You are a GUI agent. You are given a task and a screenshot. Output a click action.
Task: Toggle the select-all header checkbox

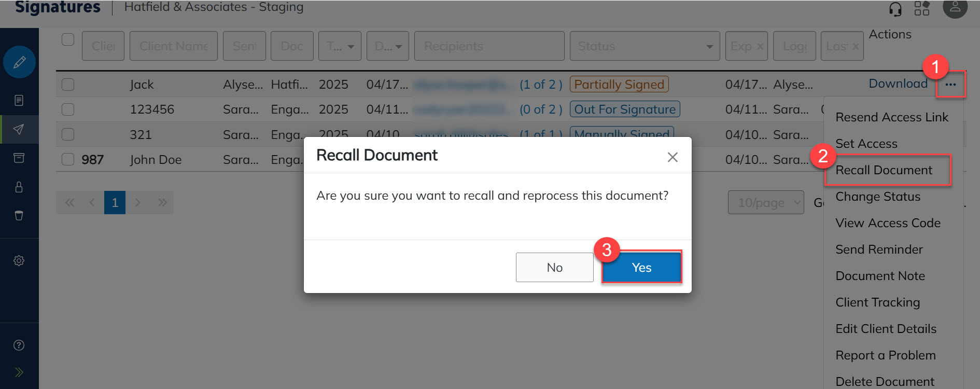click(x=68, y=39)
